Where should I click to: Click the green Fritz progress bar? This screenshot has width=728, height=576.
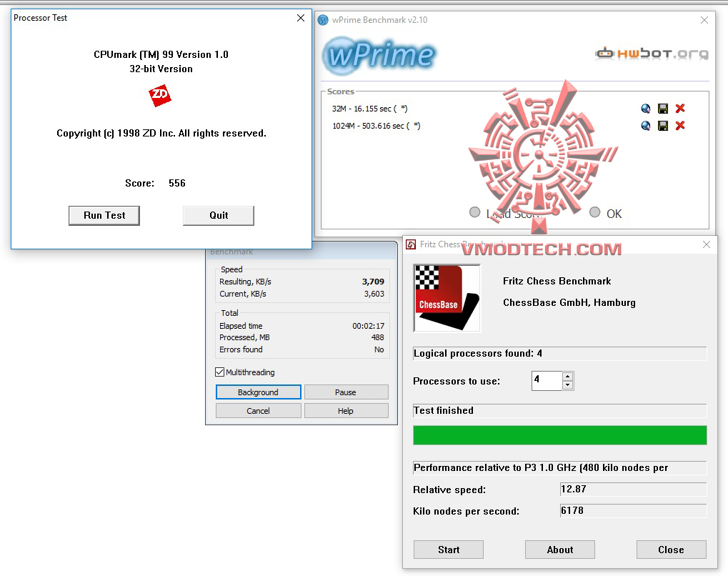(560, 435)
